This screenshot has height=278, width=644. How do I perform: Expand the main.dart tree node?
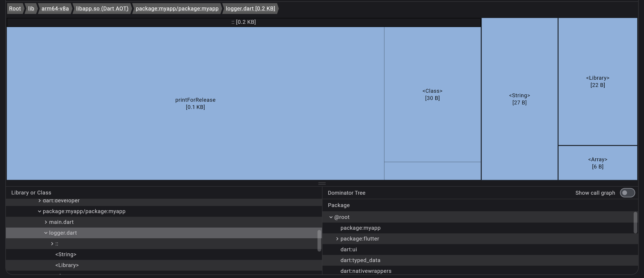click(x=46, y=222)
